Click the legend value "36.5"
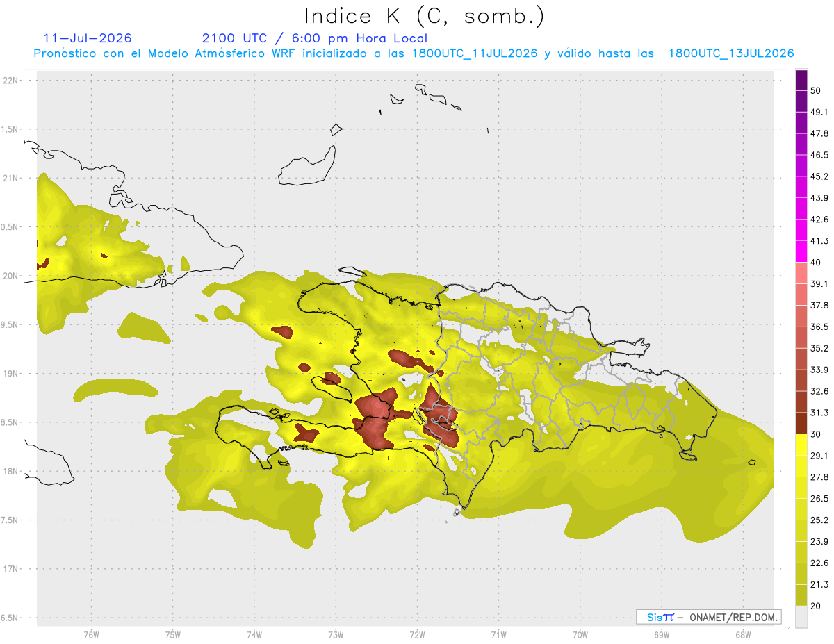The width and height of the screenshot is (834, 644). (x=819, y=327)
